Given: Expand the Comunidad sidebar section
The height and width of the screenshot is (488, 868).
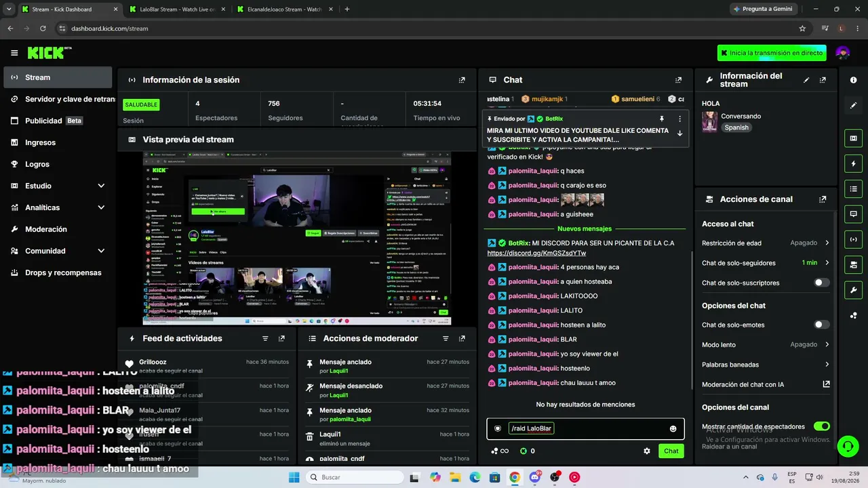Looking at the screenshot, I should point(58,251).
